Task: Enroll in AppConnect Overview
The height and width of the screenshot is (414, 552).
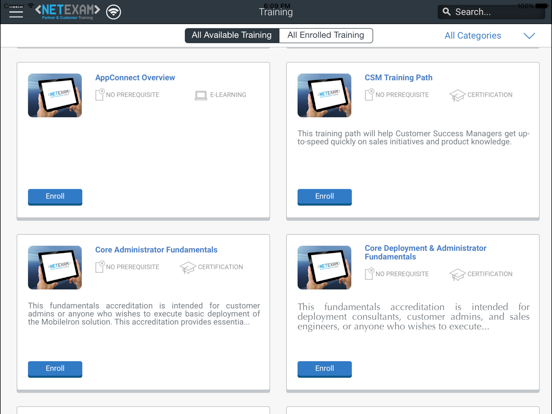Action: pos(55,197)
